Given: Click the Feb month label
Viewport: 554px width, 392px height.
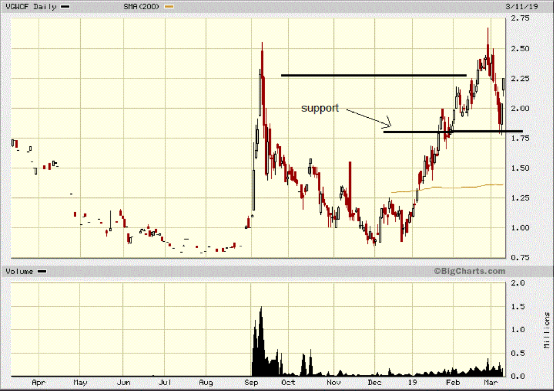Looking at the screenshot, I should click(x=453, y=383).
